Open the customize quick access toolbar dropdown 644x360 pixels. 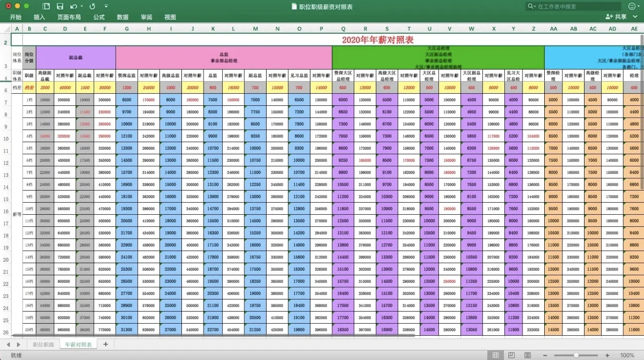(x=106, y=7)
